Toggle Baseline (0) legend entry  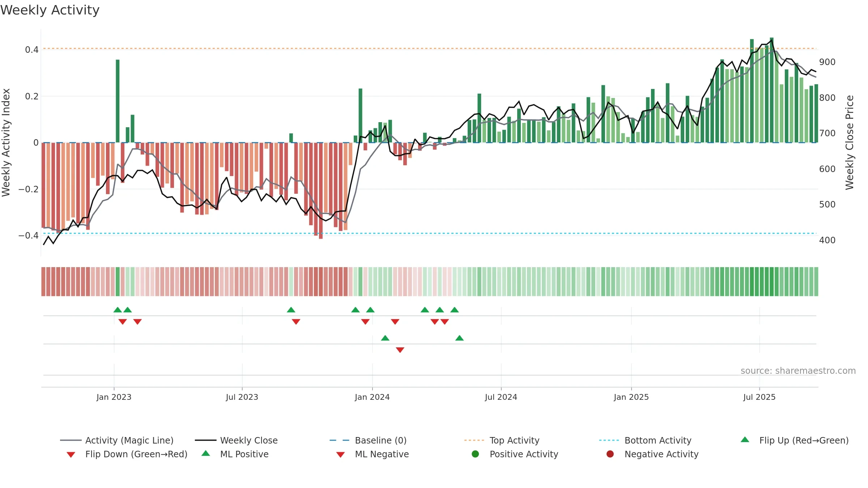pos(368,440)
